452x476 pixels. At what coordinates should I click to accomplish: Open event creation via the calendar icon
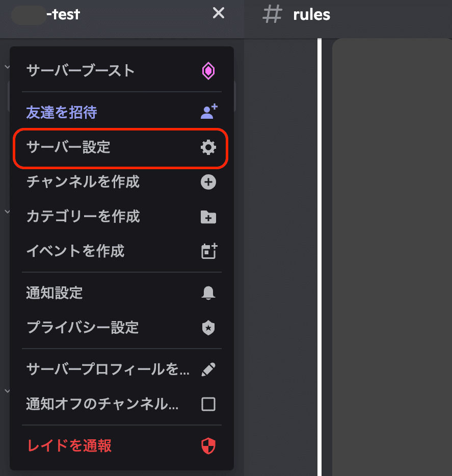(x=208, y=251)
